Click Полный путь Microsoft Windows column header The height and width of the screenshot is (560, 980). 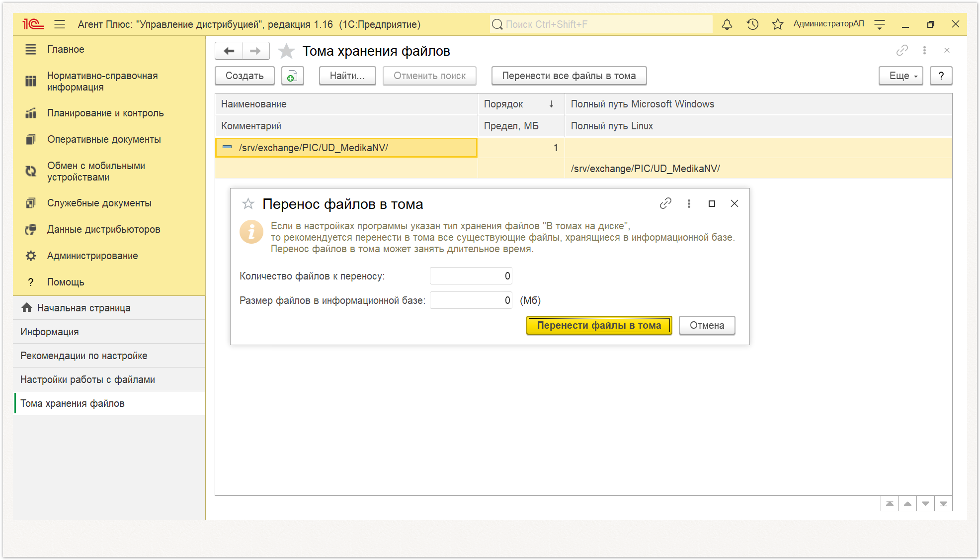coord(758,104)
